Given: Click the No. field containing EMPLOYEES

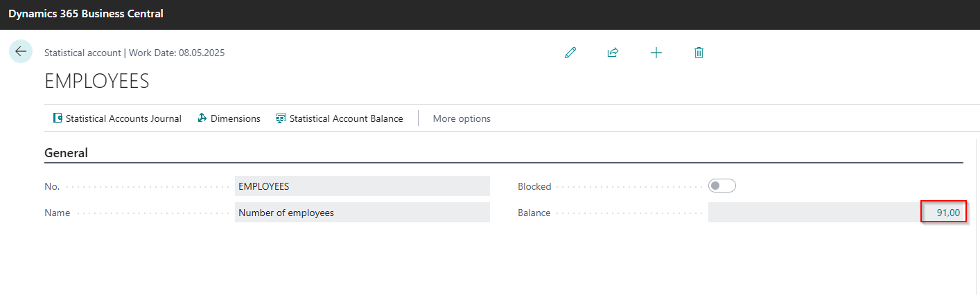Looking at the screenshot, I should [x=362, y=186].
